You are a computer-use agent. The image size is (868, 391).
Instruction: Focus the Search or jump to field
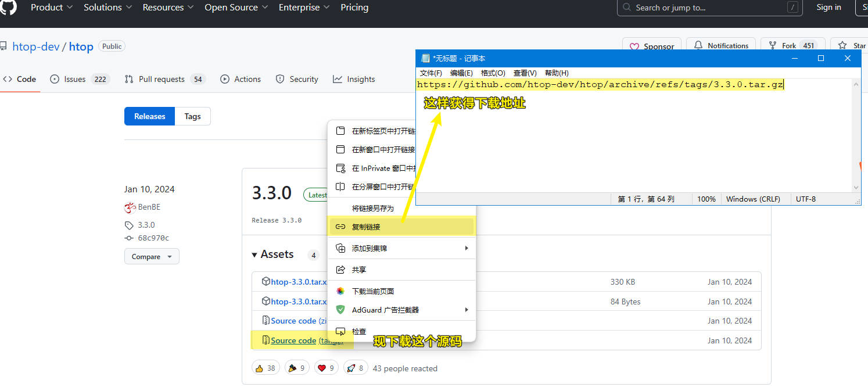(710, 8)
